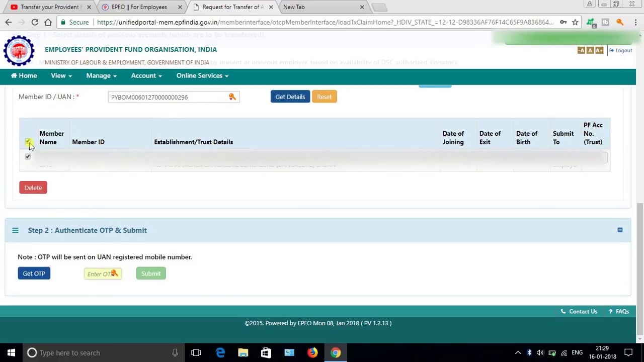Click the orange Reset button
The width and height of the screenshot is (644, 362).
pos(324,97)
